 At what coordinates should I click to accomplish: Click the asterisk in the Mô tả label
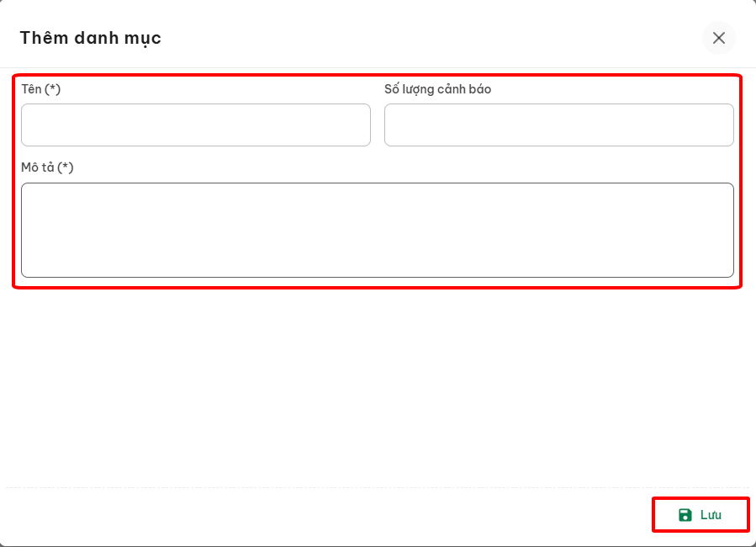tap(66, 167)
